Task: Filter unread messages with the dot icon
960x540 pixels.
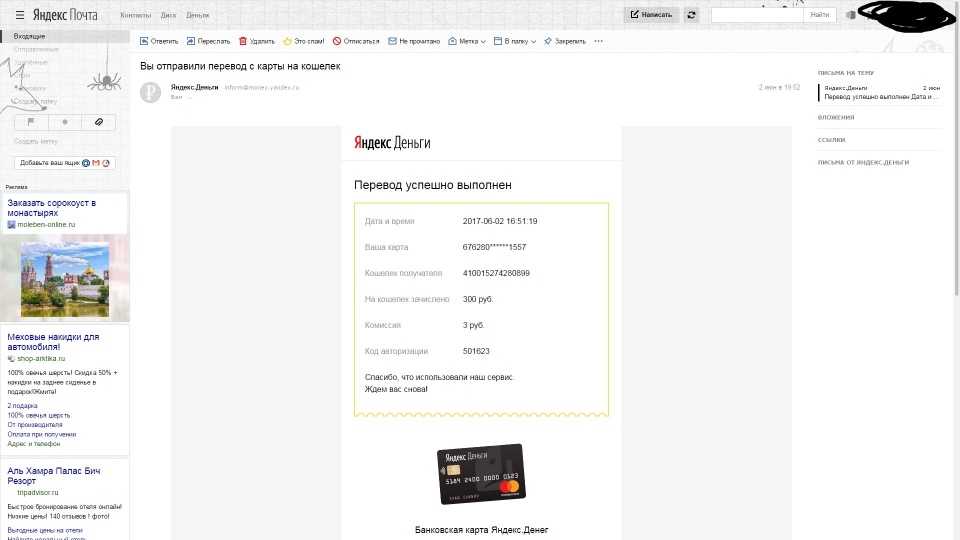Action: pos(65,122)
